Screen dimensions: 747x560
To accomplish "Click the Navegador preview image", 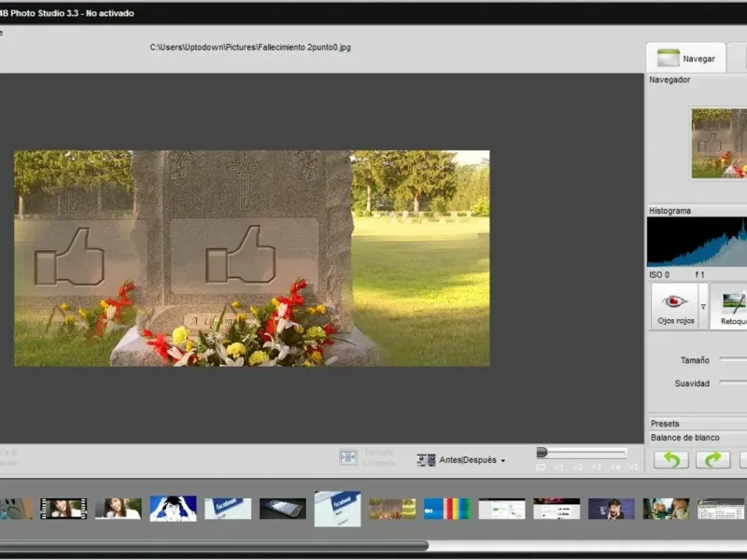I will coord(718,142).
